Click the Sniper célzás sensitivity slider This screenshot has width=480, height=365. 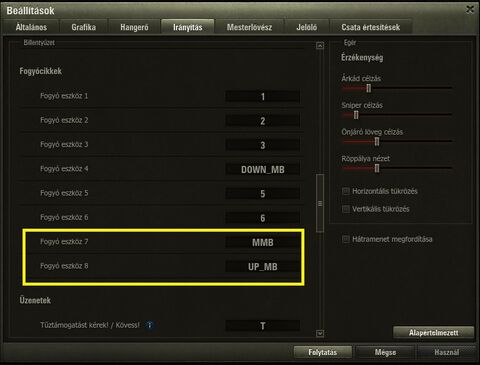(397, 115)
